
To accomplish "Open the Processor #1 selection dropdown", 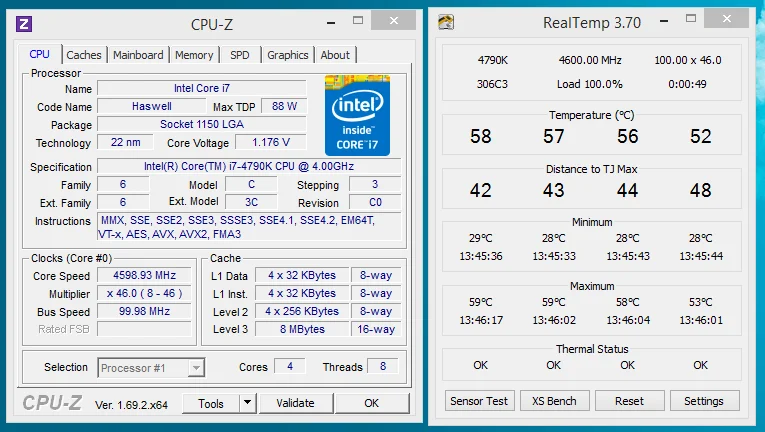I will click(196, 368).
